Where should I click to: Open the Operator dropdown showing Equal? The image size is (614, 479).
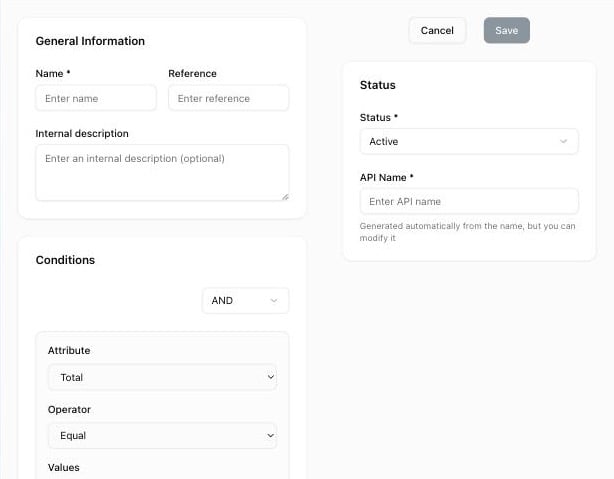(163, 436)
